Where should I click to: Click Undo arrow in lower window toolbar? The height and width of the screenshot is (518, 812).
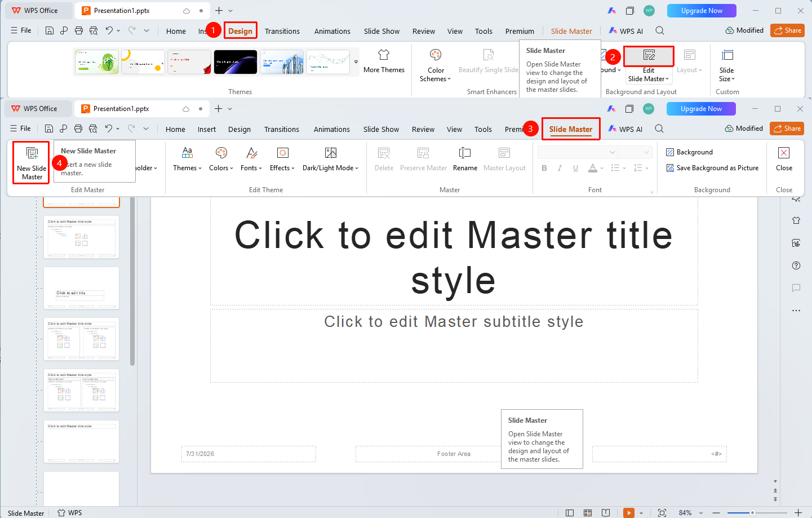click(109, 129)
